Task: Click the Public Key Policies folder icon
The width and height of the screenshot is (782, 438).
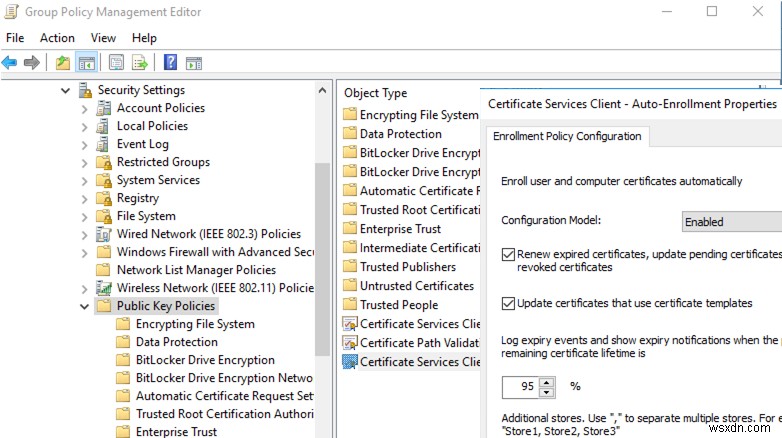Action: pos(103,306)
